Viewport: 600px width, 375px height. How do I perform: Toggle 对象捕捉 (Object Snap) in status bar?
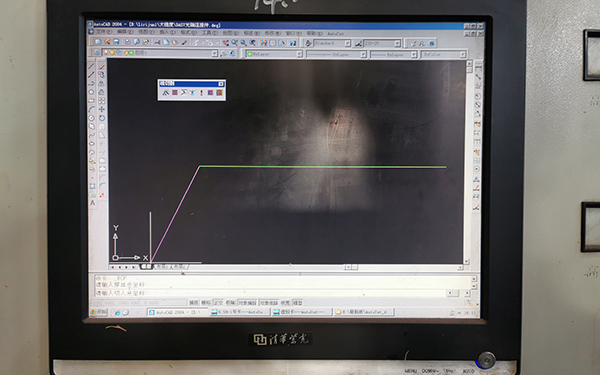tap(247, 303)
